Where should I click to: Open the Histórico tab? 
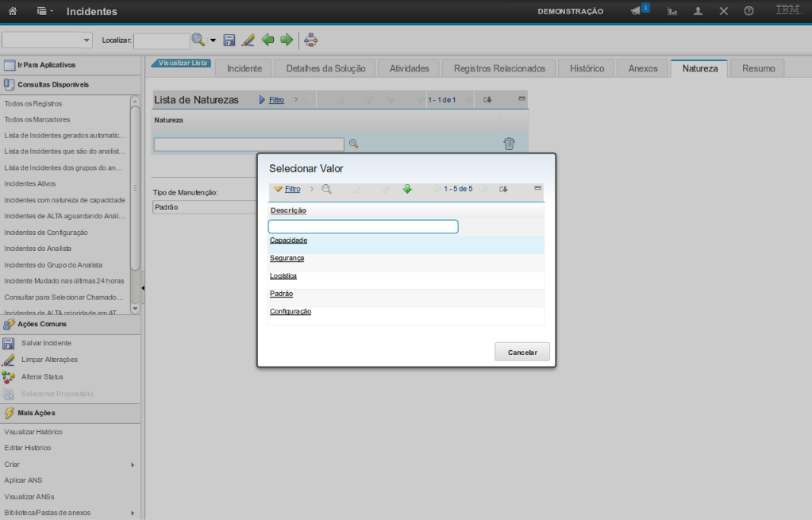pos(587,68)
